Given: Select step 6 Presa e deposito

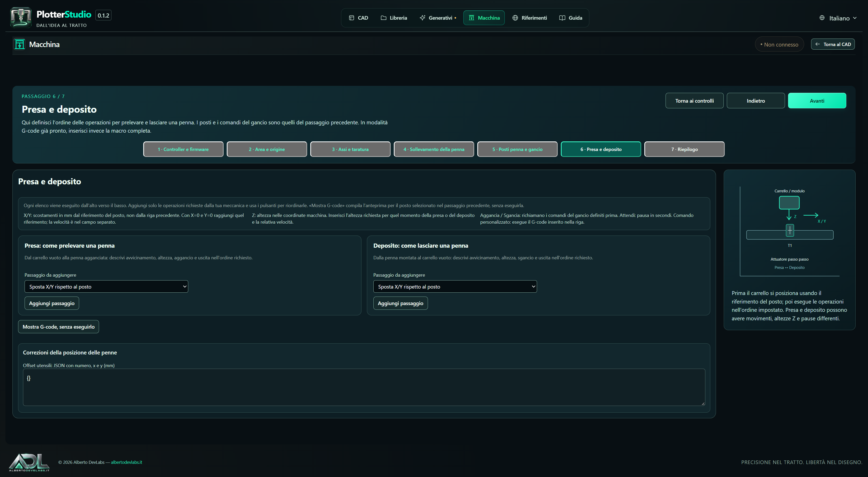Looking at the screenshot, I should pos(601,149).
